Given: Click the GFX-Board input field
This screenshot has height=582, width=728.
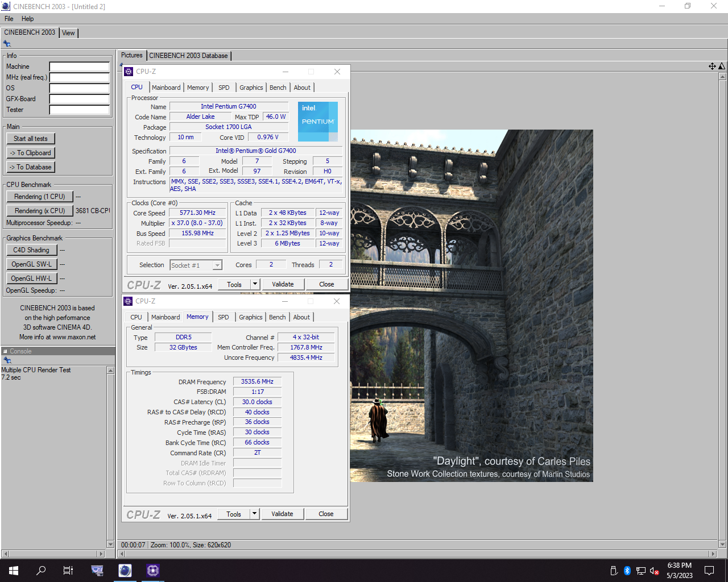Looking at the screenshot, I should click(80, 99).
